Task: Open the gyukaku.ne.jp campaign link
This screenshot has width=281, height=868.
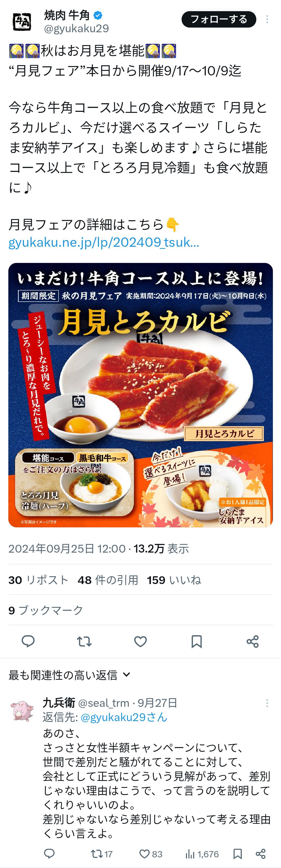Action: pyautogui.click(x=104, y=243)
